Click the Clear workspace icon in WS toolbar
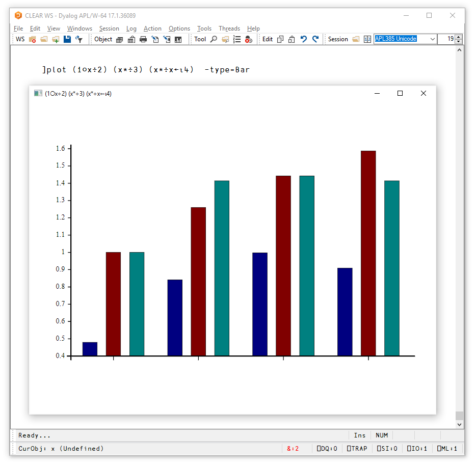 (x=33, y=39)
